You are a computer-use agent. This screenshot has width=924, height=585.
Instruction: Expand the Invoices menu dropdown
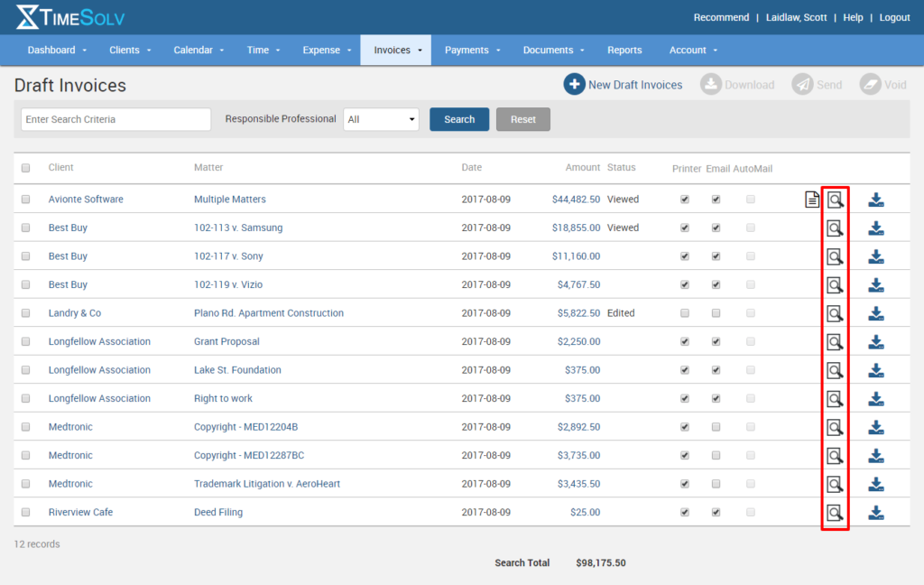pos(395,50)
